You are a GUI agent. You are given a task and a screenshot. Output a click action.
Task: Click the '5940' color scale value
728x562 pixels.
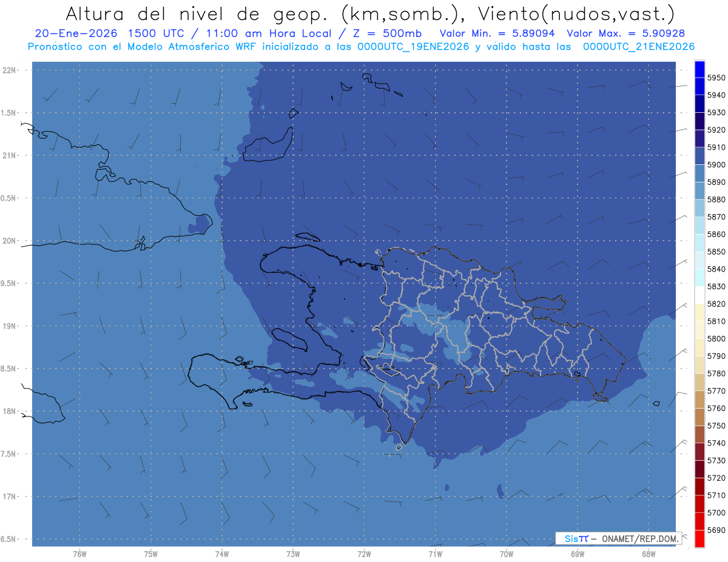tap(716, 95)
